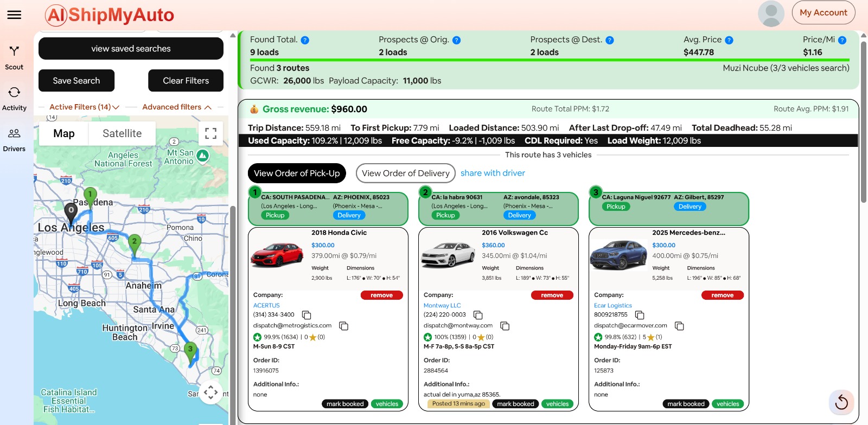Click share with driver link
Screen dimensions: 868x425
pyautogui.click(x=493, y=173)
